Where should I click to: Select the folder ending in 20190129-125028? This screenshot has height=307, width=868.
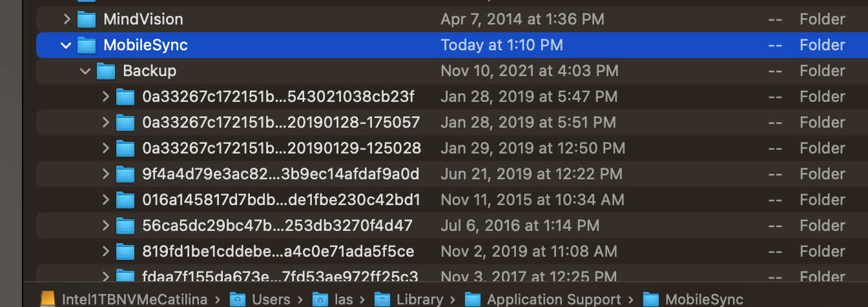(x=281, y=148)
